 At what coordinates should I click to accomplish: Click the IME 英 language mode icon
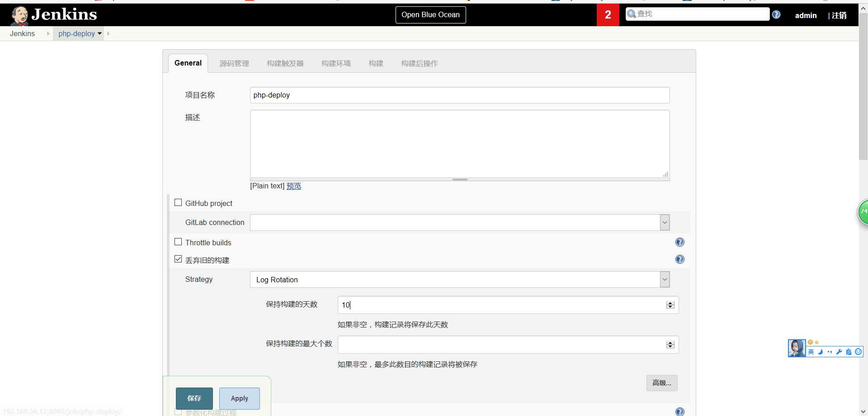(811, 352)
